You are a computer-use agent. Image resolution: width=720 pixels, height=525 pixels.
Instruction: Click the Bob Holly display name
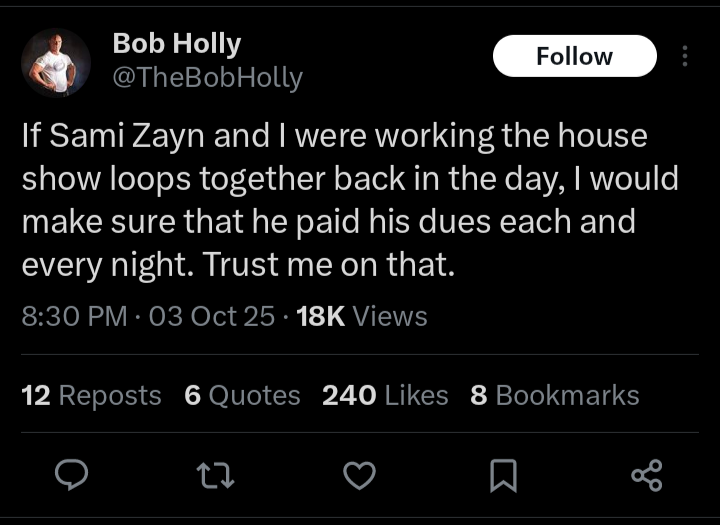click(x=176, y=43)
